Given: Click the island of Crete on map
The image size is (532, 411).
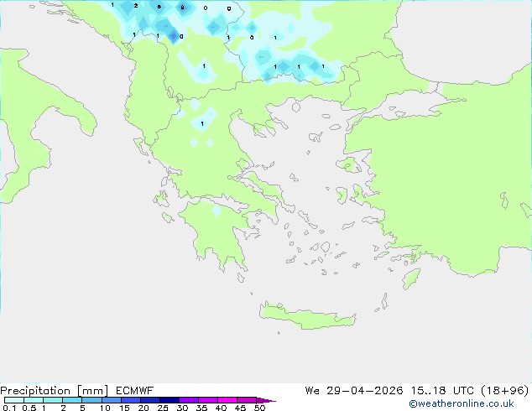Looking at the screenshot, I should (307, 317).
